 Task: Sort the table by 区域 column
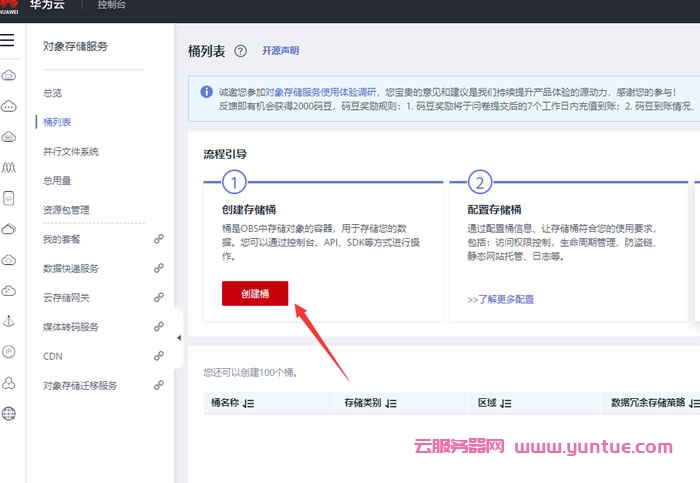coord(505,403)
